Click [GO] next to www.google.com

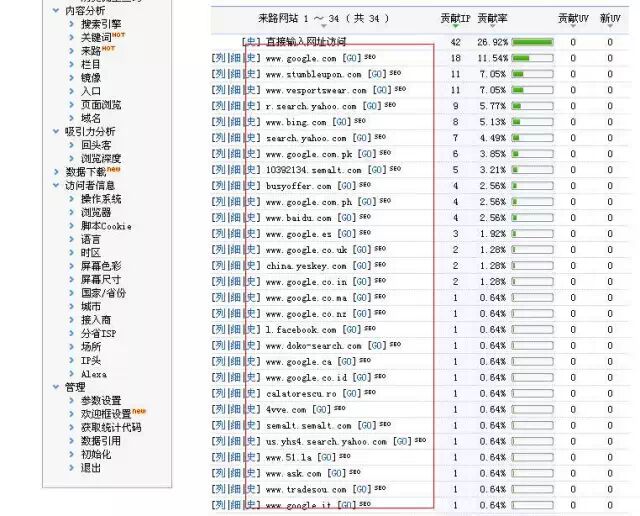coord(352,58)
